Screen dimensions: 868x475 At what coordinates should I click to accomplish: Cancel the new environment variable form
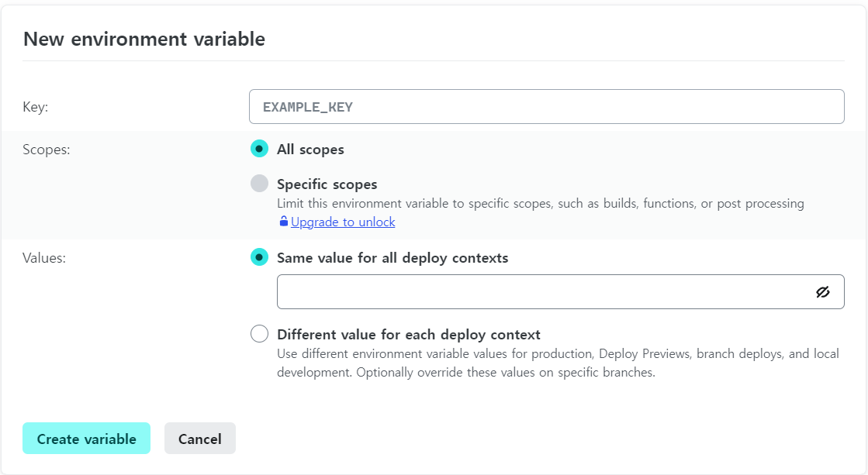point(200,439)
